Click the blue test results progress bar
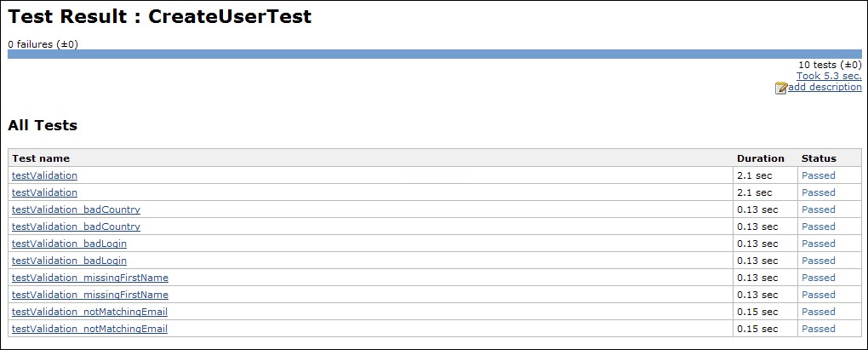 pyautogui.click(x=434, y=54)
